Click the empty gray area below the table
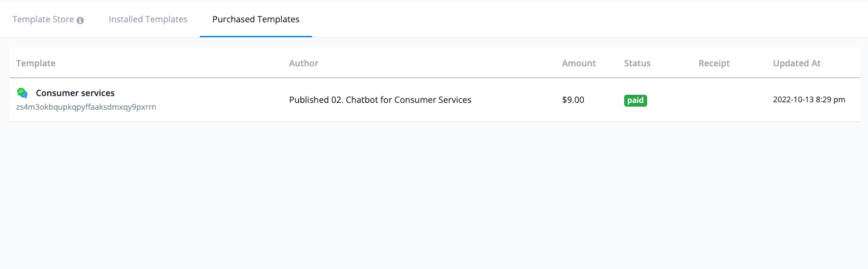Viewport: 868px width, 269px height. coord(434,195)
